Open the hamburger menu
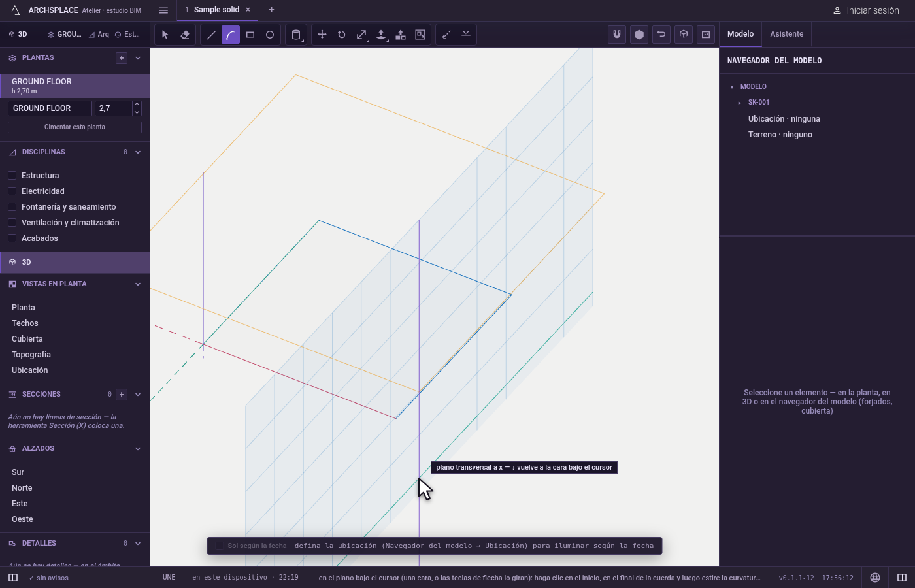 [x=163, y=10]
